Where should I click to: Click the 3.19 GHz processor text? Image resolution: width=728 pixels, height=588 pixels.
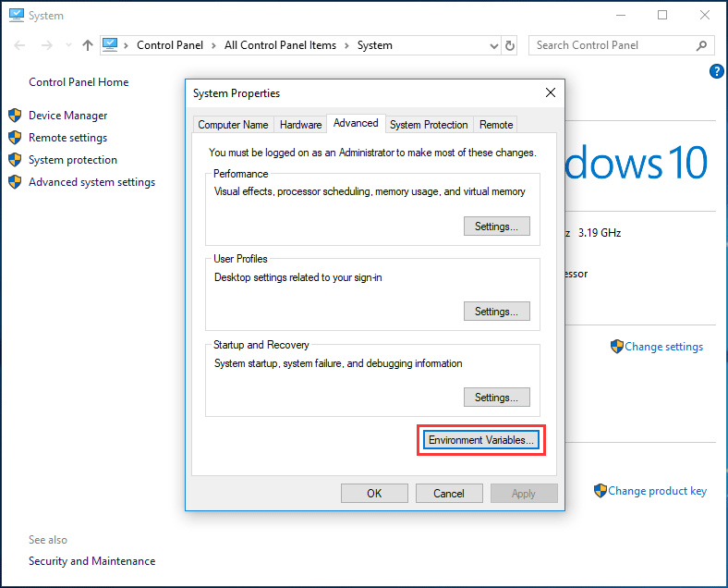600,233
